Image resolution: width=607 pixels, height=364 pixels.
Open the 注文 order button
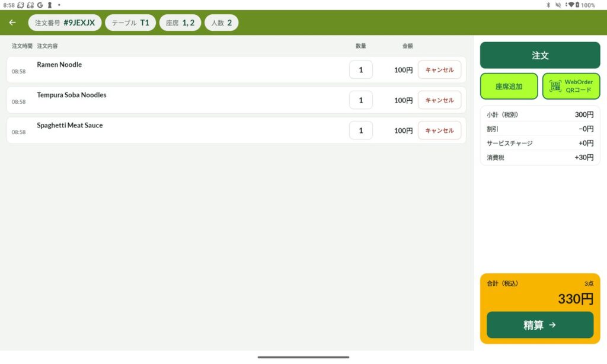(540, 55)
